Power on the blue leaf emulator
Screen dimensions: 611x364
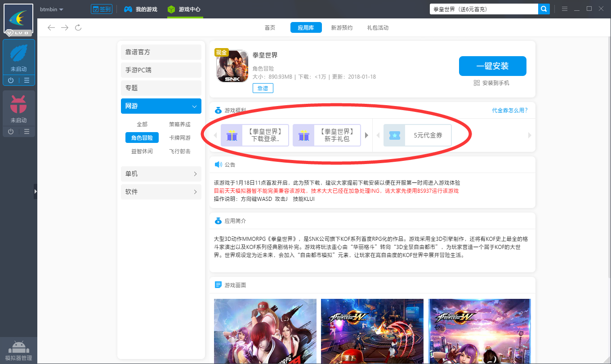11,80
